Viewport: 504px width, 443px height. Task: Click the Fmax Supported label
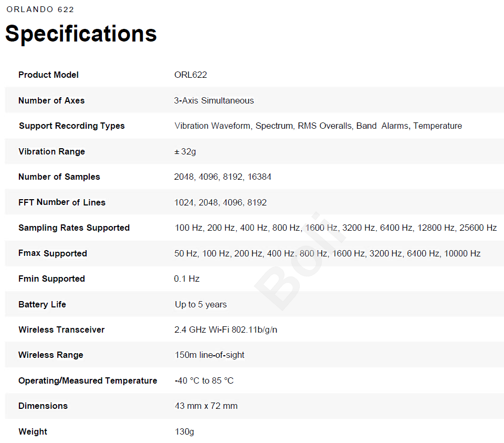point(52,253)
